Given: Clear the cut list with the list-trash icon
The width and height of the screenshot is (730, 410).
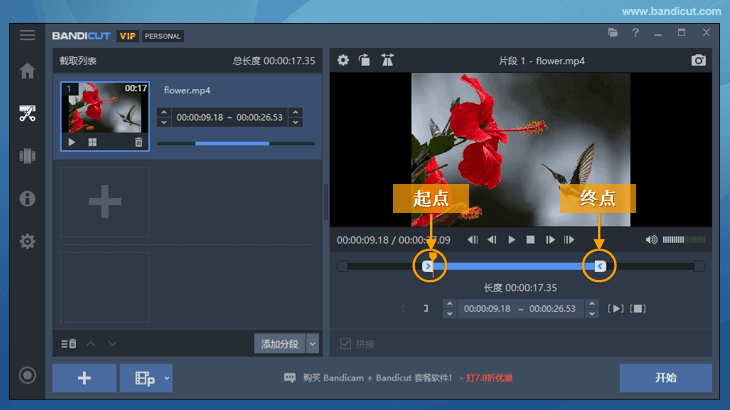Looking at the screenshot, I should (x=68, y=344).
